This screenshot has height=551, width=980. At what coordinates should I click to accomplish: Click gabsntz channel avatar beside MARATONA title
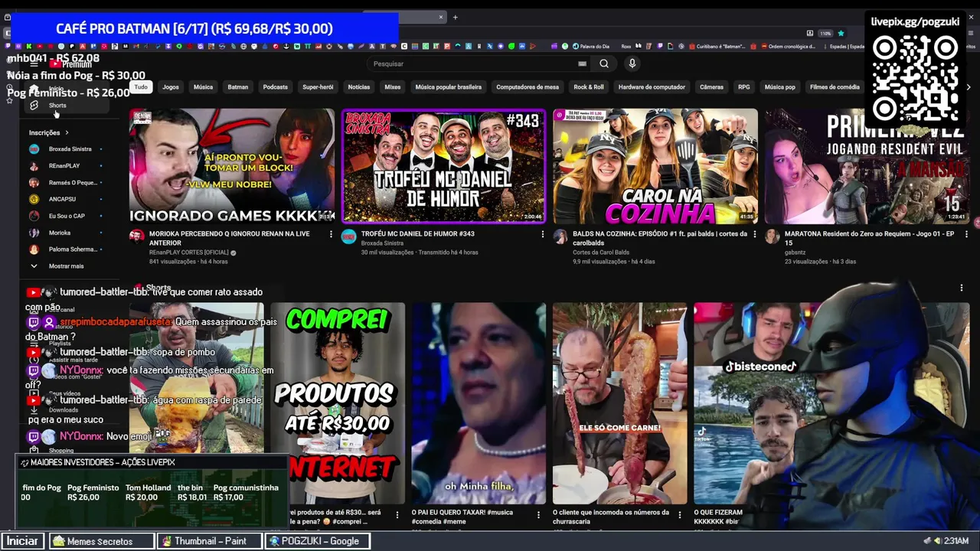[x=772, y=236]
